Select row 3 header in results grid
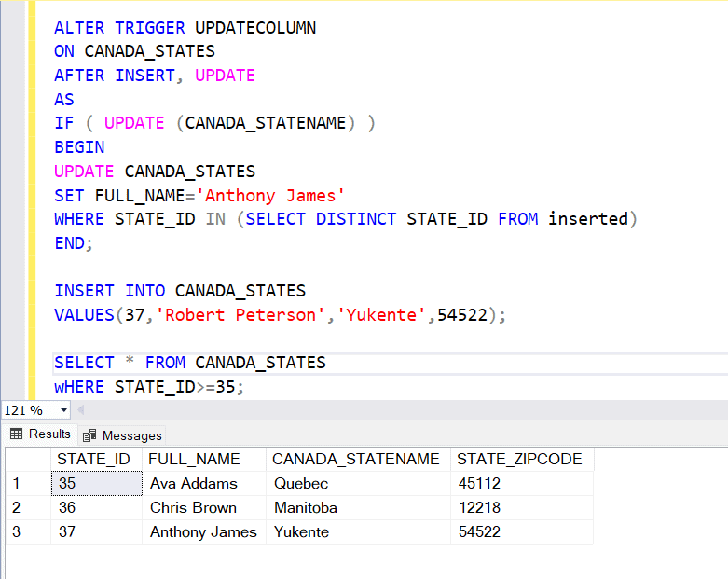 click(28, 531)
